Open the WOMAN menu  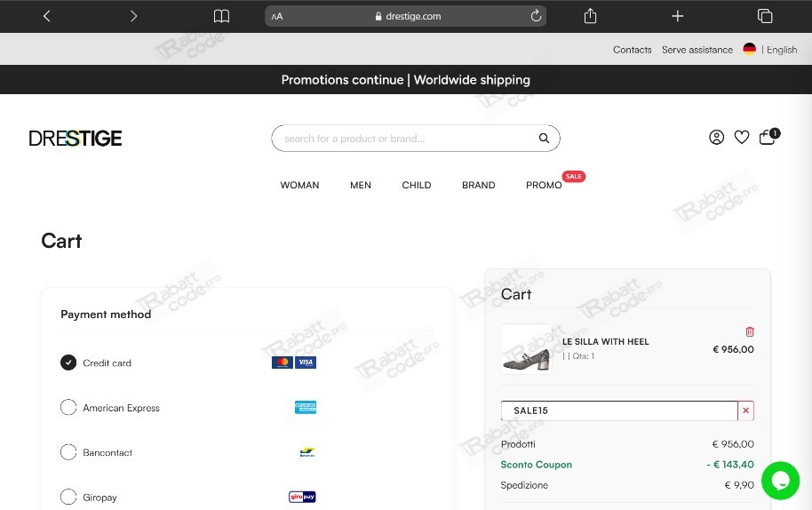[x=300, y=186]
